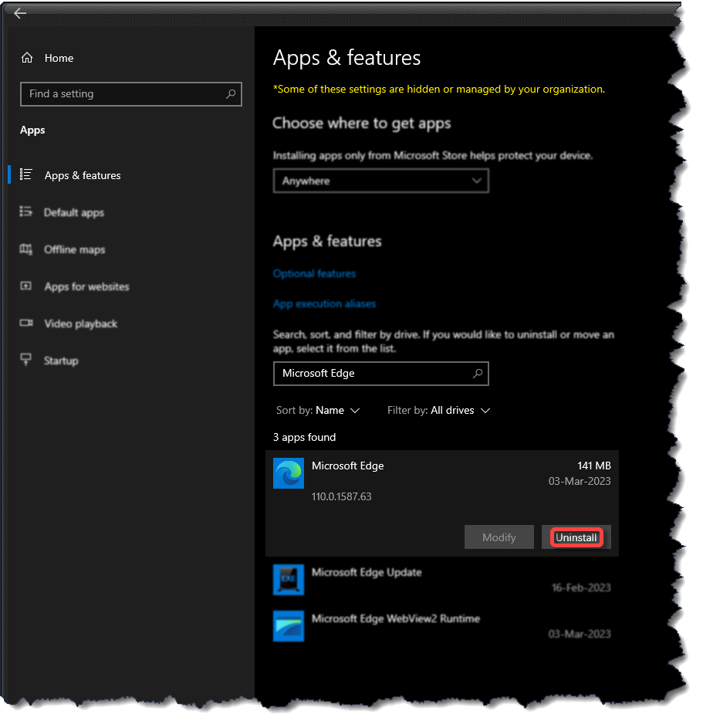Click the Startup icon in sidebar
Screen dimensions: 703x728
click(26, 359)
